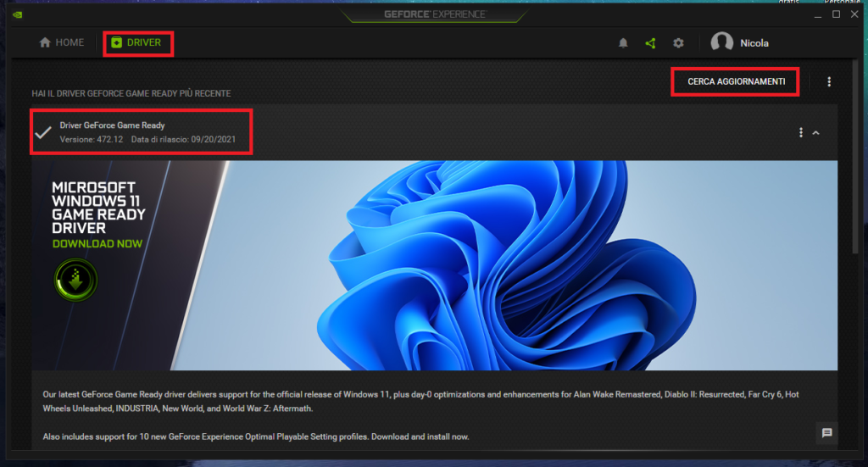The height and width of the screenshot is (467, 868).
Task: Click version 472.12 text
Action: point(92,140)
